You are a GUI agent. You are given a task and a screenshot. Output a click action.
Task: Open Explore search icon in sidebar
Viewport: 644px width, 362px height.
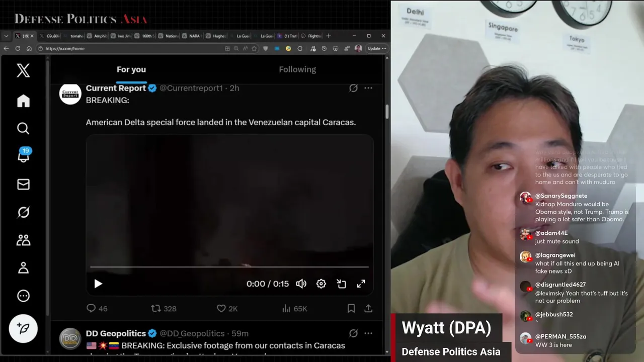tap(23, 129)
